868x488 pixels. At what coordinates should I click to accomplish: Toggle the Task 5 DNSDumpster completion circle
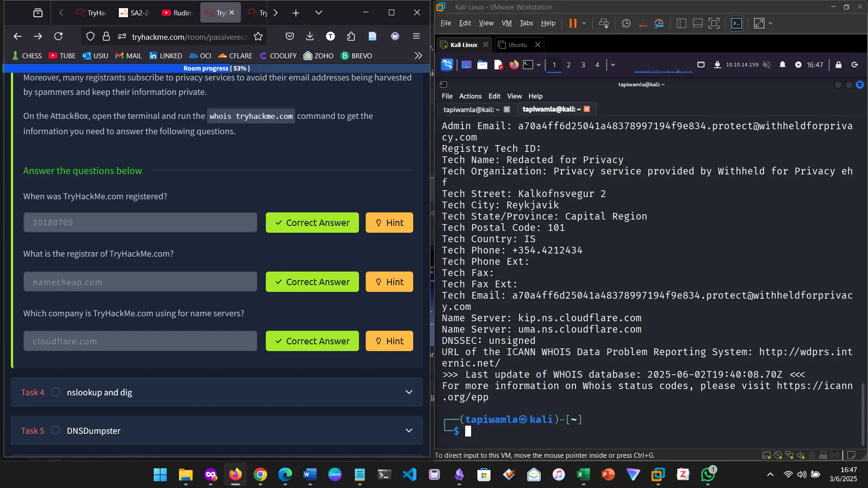[x=56, y=431]
